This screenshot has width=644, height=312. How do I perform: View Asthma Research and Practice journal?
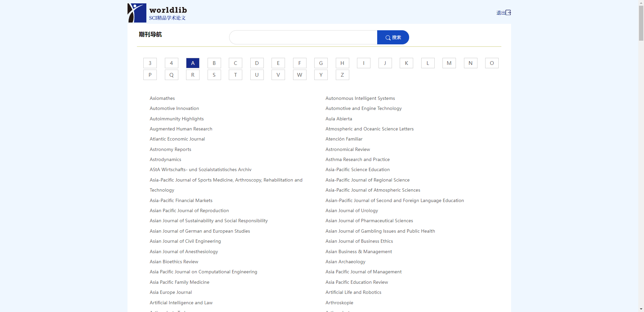(357, 160)
